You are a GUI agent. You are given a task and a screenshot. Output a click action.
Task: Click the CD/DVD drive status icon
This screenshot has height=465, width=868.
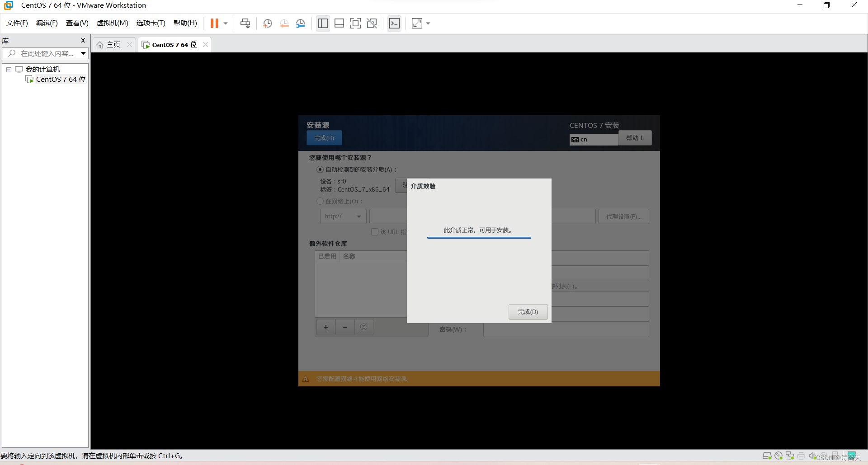(778, 456)
